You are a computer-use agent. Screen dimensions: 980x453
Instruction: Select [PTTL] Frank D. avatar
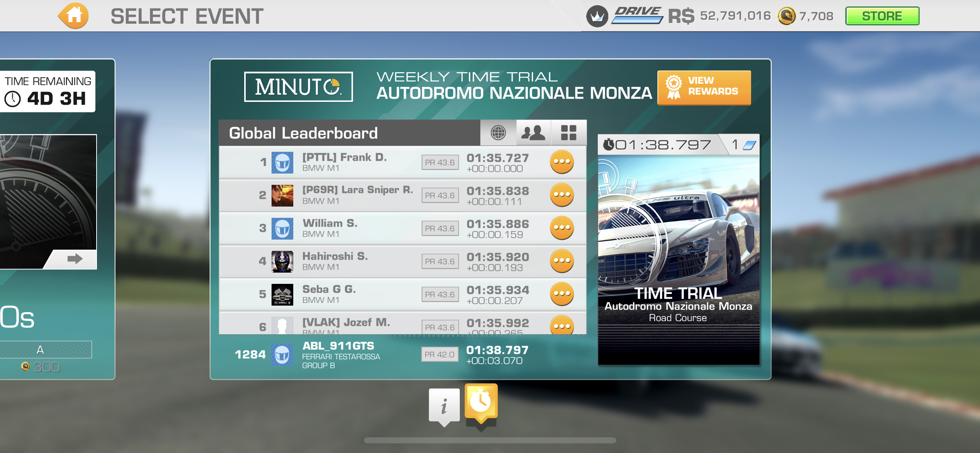[x=282, y=163]
